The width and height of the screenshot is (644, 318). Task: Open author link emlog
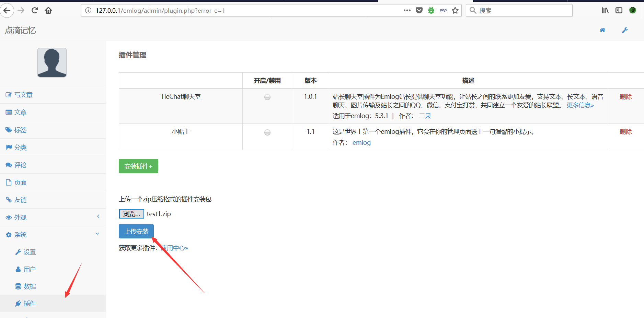click(361, 143)
